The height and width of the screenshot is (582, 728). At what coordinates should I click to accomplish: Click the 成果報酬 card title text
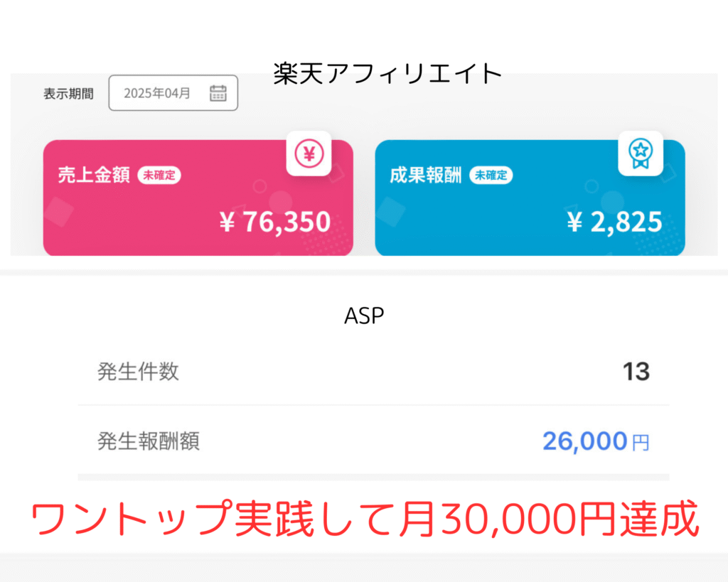point(426,175)
